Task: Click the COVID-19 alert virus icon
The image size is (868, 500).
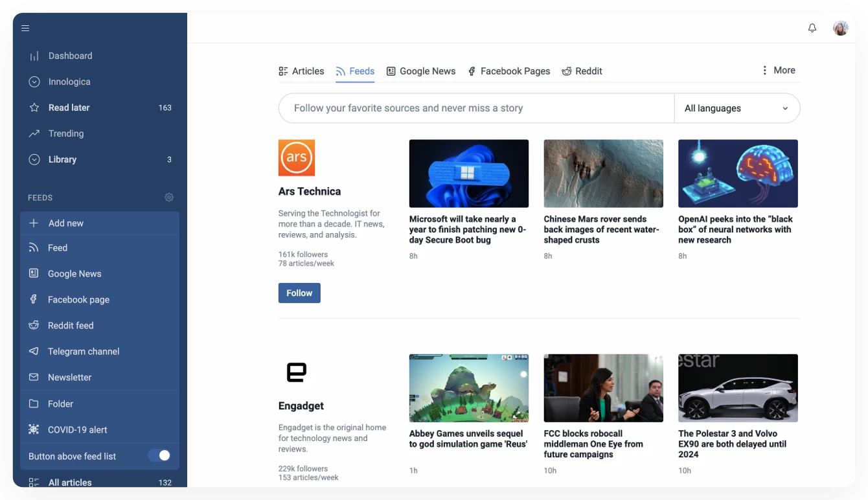Action: pyautogui.click(x=34, y=429)
